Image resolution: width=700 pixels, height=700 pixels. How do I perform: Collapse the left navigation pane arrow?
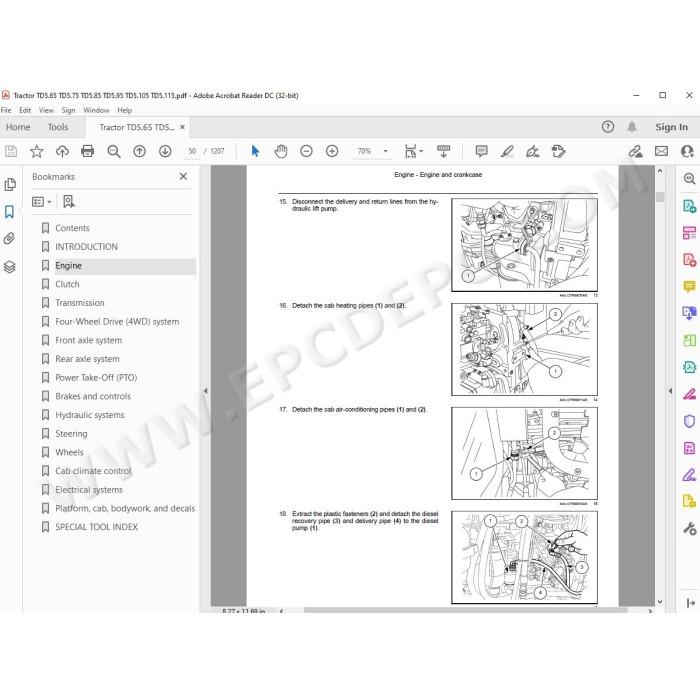click(x=205, y=391)
